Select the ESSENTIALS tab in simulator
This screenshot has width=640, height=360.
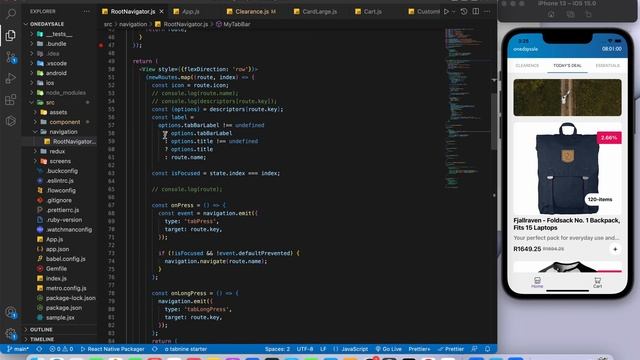(607, 66)
